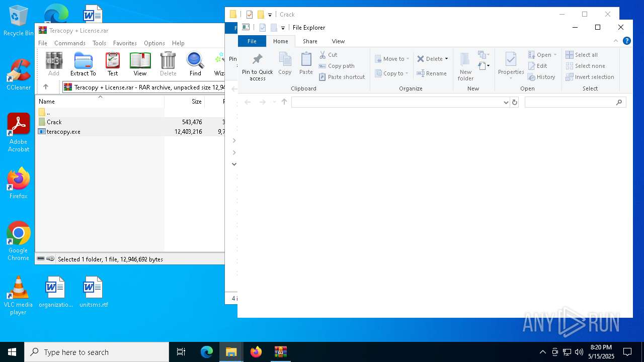The image size is (644, 362).
Task: Select the Home ribbon tab
Action: pos(281,41)
